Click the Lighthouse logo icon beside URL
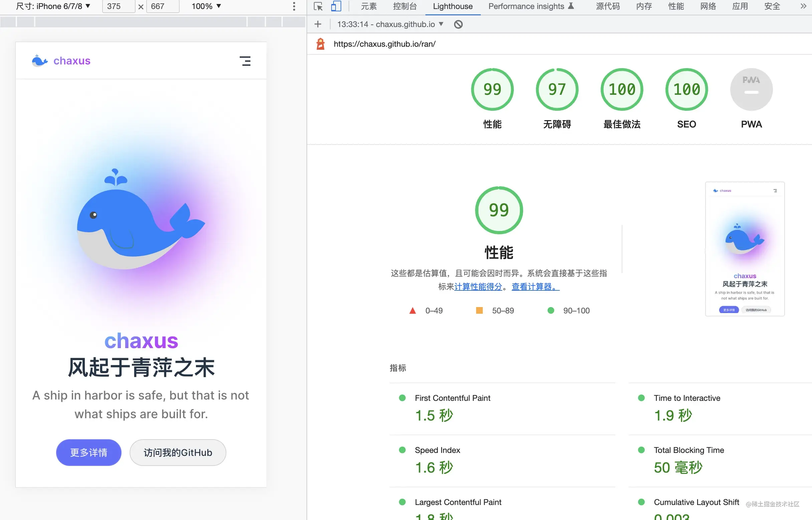The width and height of the screenshot is (812, 520). pos(320,44)
